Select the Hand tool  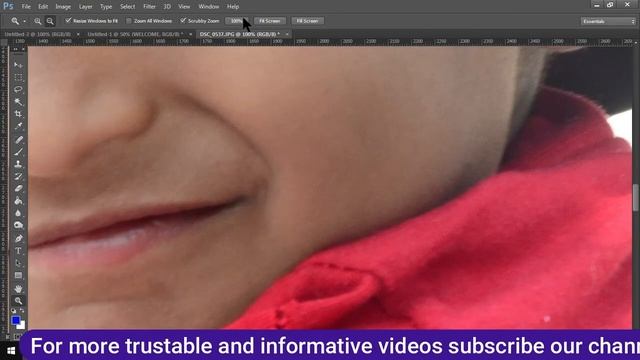(x=18, y=289)
